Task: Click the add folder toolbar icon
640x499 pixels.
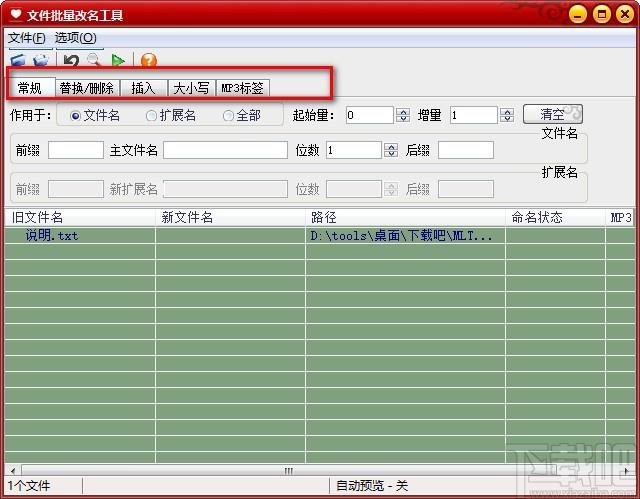Action: [x=41, y=62]
